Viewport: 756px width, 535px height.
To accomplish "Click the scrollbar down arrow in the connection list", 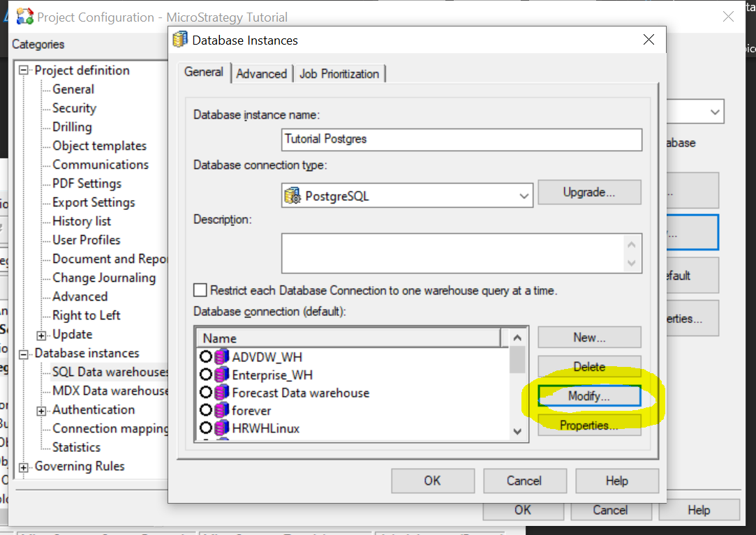I will coord(518,432).
